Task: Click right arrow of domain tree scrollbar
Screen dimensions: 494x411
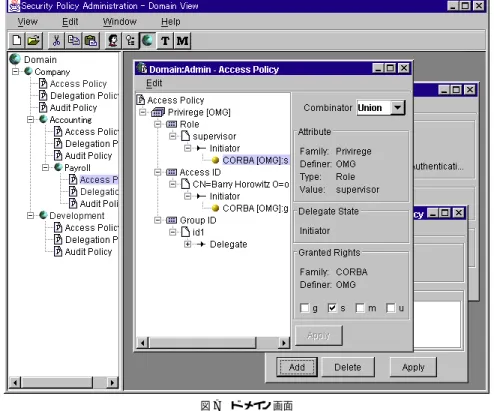Action: [113, 382]
